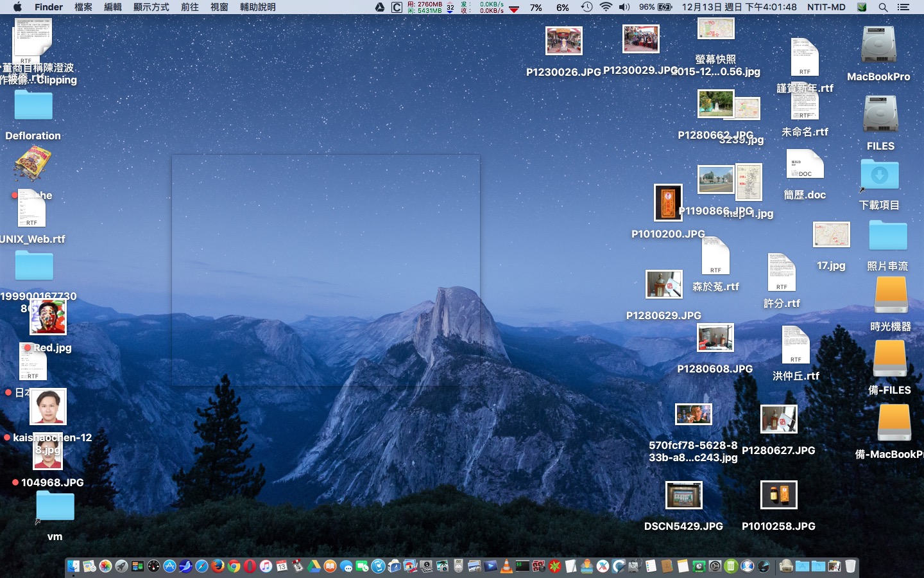Image resolution: width=924 pixels, height=578 pixels.
Task: Open the Opera browser icon
Action: pyautogui.click(x=250, y=566)
